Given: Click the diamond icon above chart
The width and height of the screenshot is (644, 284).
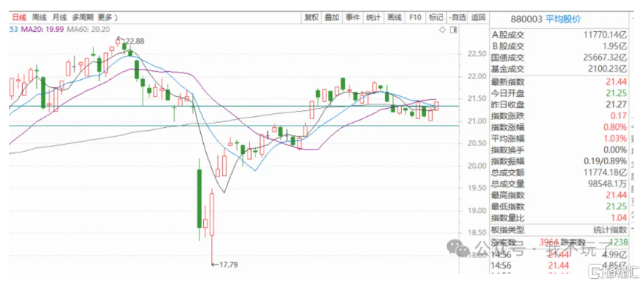Looking at the screenshot, I should [442, 30].
